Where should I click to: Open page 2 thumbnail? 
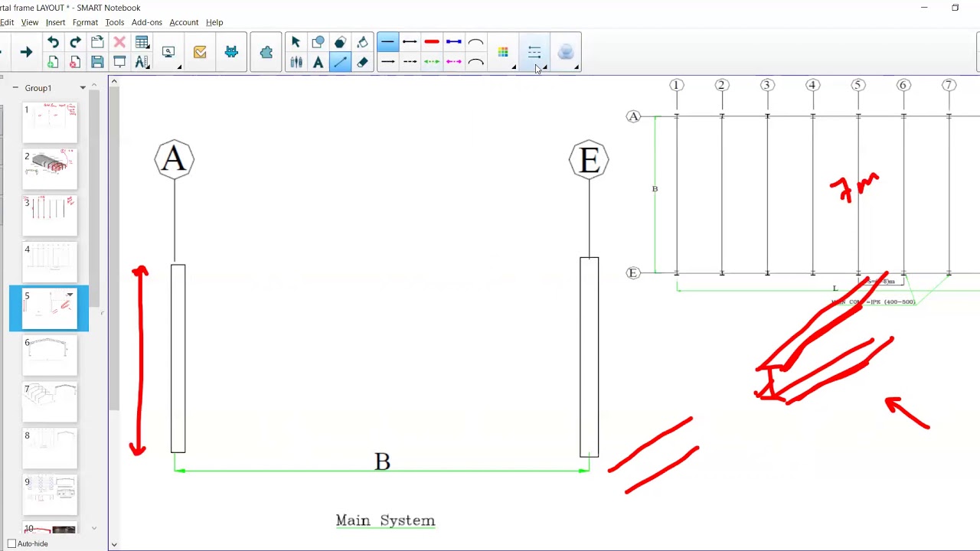tap(50, 170)
